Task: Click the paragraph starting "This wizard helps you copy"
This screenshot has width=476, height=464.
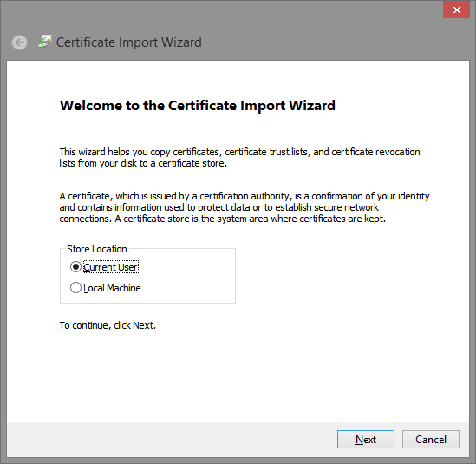Action: coord(240,157)
